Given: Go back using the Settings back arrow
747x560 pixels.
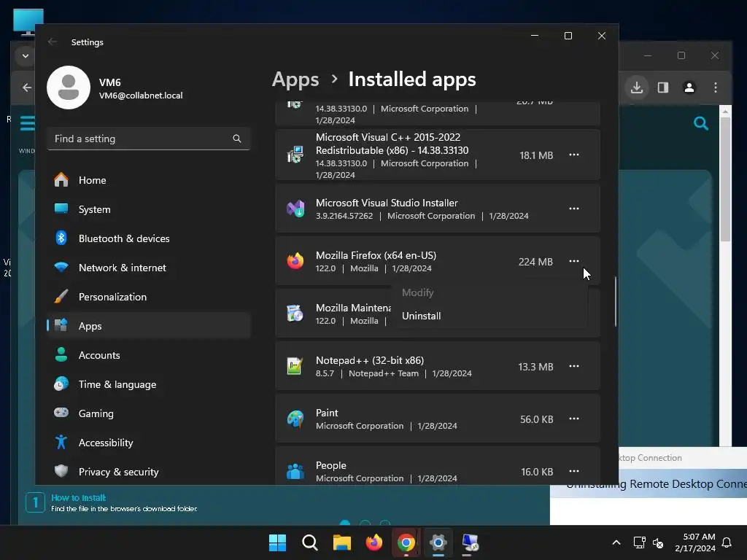Looking at the screenshot, I should (x=53, y=42).
